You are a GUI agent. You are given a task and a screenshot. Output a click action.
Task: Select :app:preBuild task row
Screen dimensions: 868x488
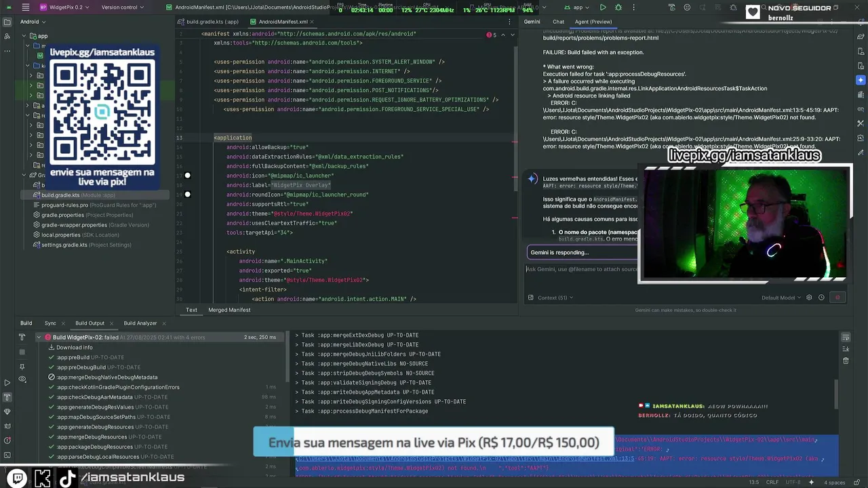coord(85,357)
